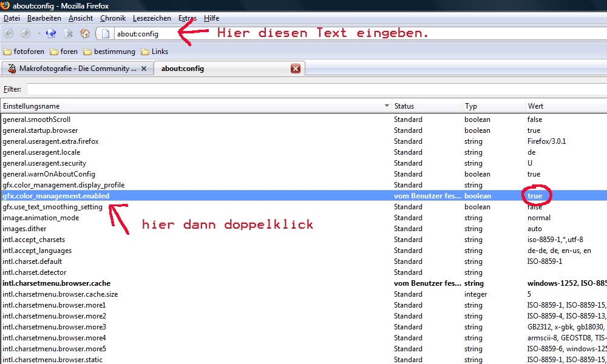Select gfx.use_text_smoothing_setting preference
This screenshot has height=364, width=607.
[304, 206]
